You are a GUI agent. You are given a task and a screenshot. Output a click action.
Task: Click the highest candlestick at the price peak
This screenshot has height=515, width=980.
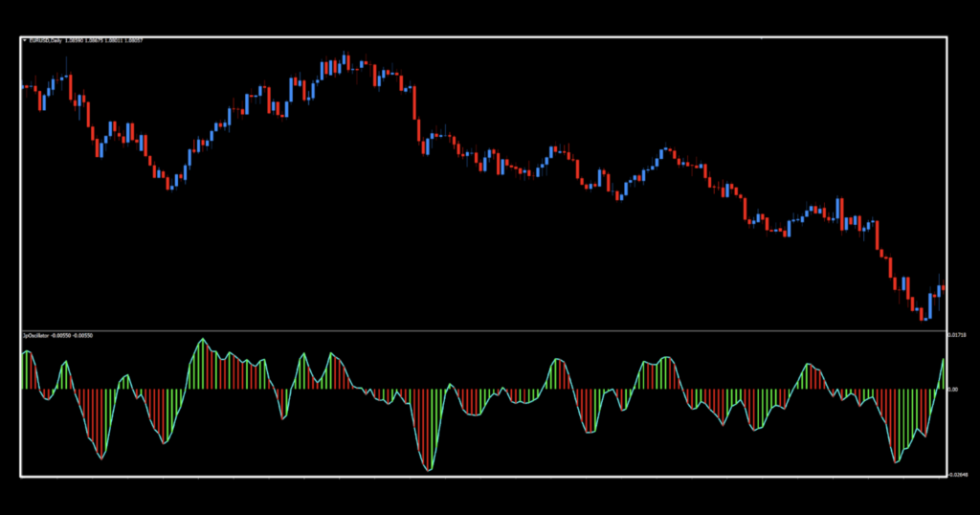[x=345, y=61]
